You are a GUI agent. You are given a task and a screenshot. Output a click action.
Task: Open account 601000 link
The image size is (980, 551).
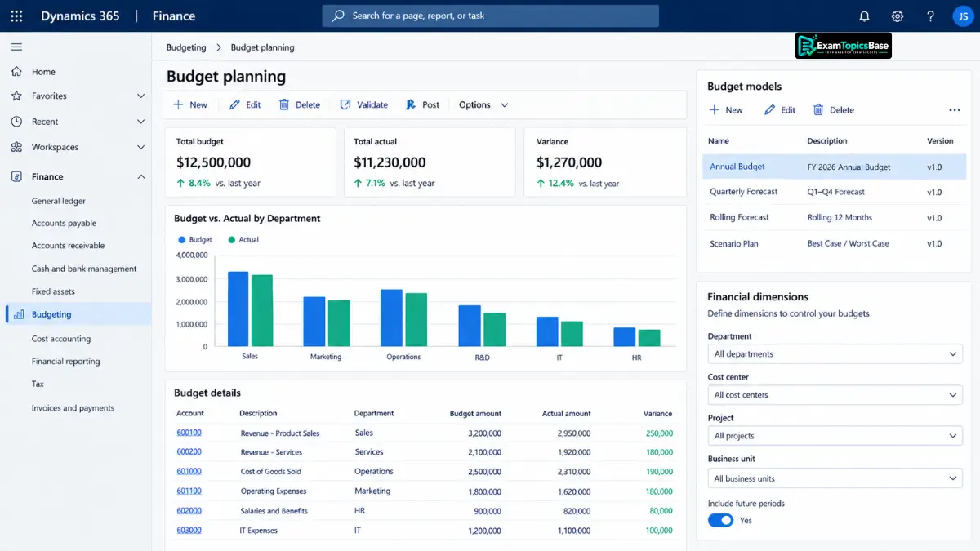coord(189,471)
